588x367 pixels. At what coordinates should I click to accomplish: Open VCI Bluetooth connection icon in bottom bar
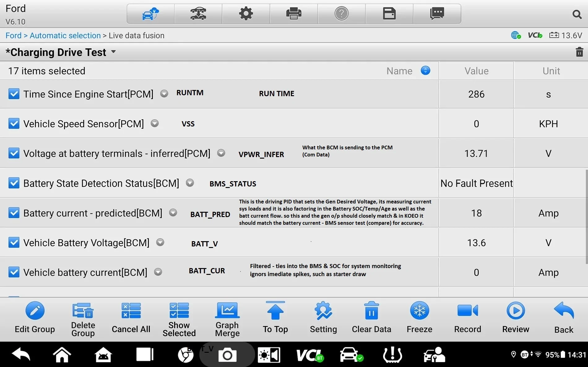coord(310,355)
